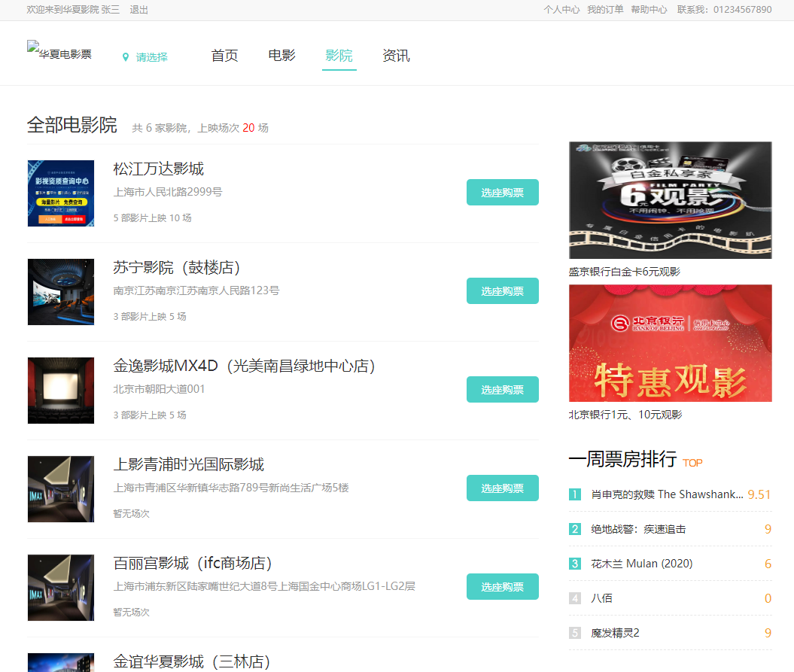Open ranked movie 肖申克的救赎 The Shawshank

pos(667,494)
